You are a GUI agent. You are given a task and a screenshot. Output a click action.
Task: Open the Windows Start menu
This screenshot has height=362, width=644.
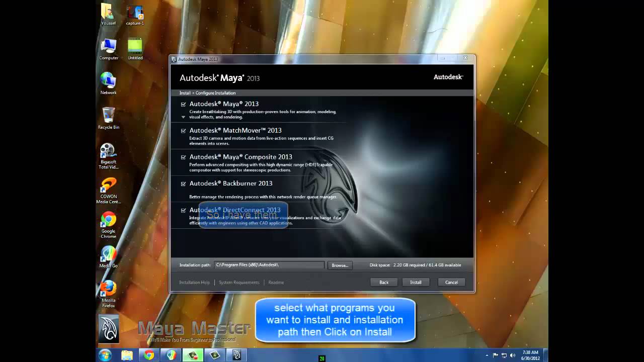106,355
